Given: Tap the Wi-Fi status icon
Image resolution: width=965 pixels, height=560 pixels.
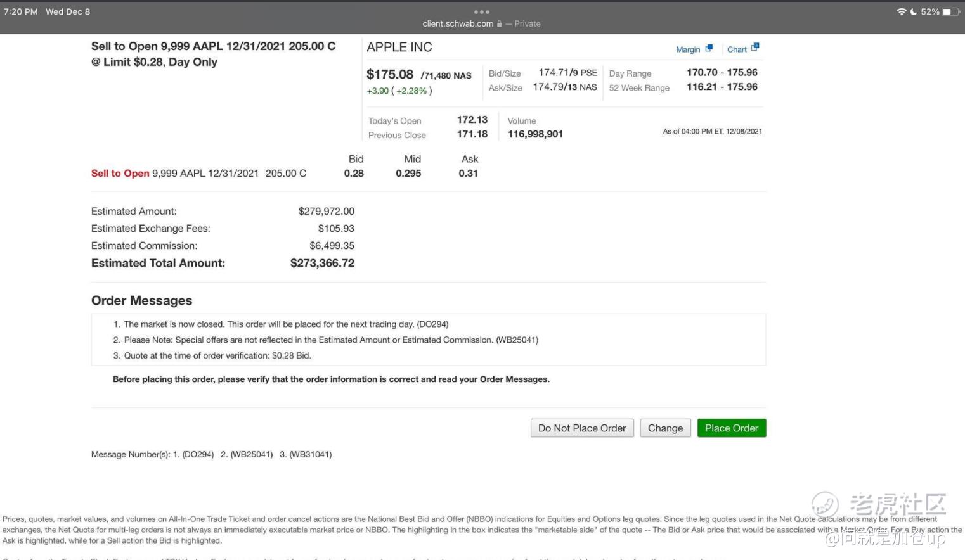Looking at the screenshot, I should pos(901,11).
